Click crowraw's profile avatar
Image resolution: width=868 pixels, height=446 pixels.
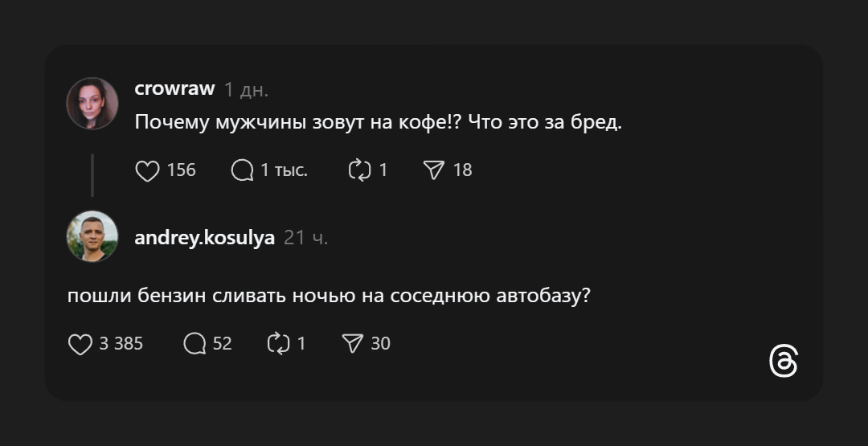[x=92, y=104]
